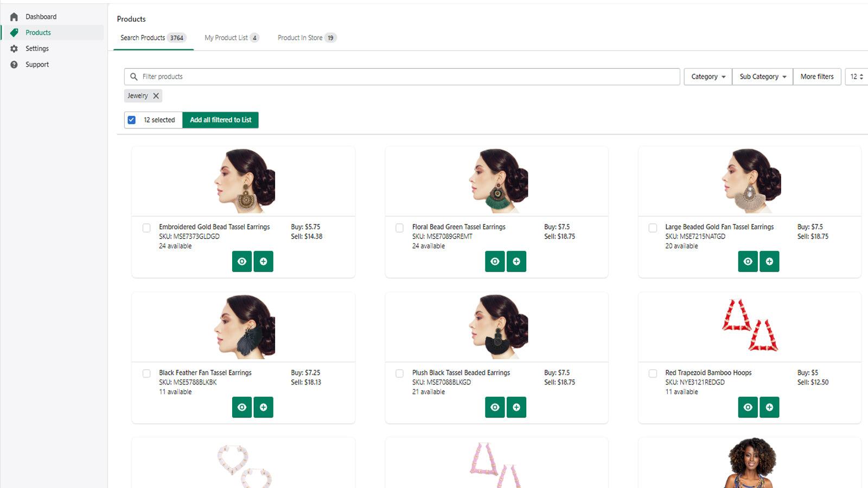
Task: Click the Add all filtered to List button
Action: [220, 120]
